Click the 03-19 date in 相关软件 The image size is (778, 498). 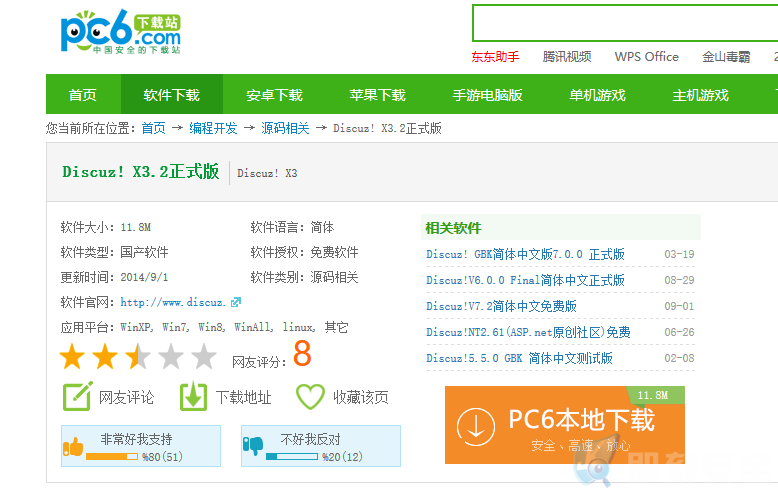679,254
